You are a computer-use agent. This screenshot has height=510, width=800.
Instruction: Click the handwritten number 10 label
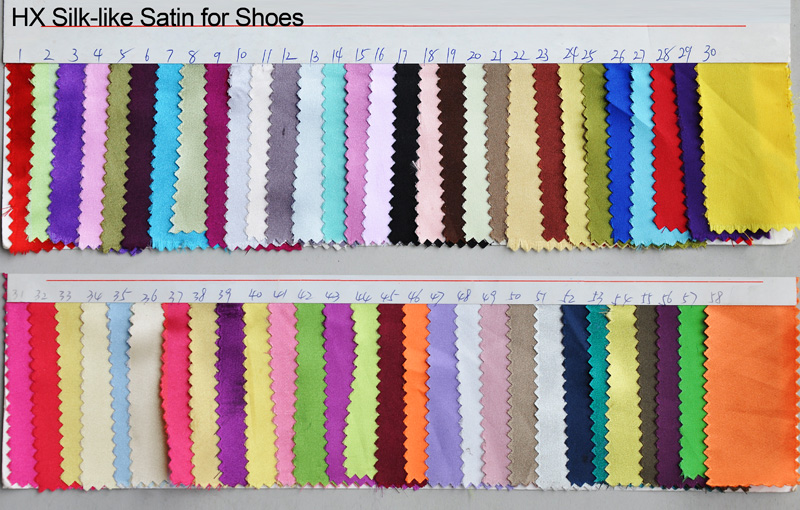point(241,55)
